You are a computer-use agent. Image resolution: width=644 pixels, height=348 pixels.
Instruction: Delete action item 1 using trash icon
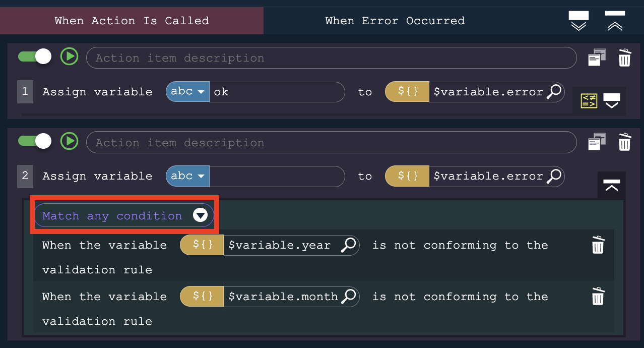tap(624, 57)
